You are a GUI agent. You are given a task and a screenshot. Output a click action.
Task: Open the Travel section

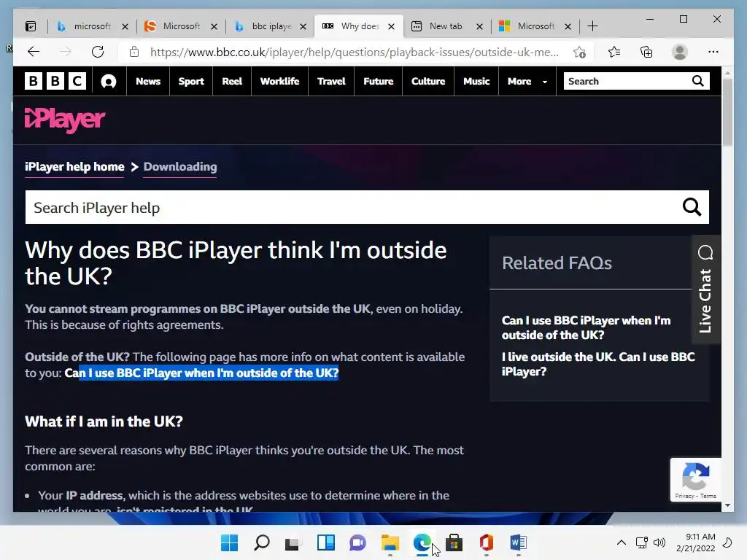click(331, 82)
